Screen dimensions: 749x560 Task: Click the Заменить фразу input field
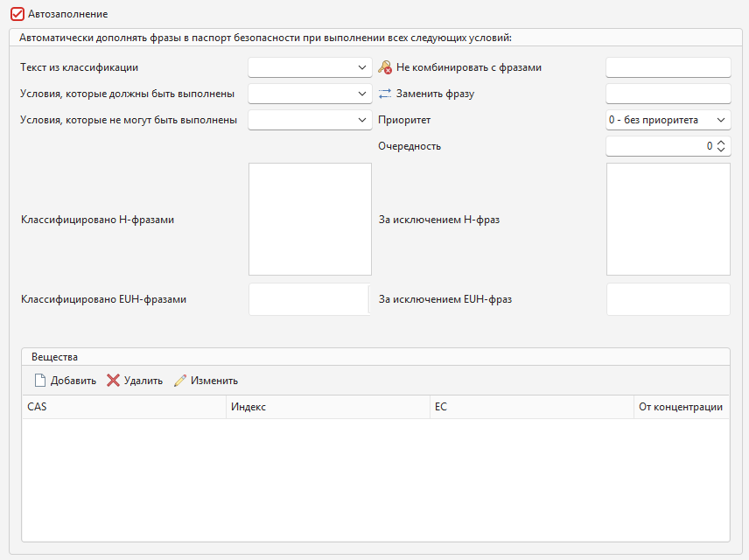coord(668,94)
